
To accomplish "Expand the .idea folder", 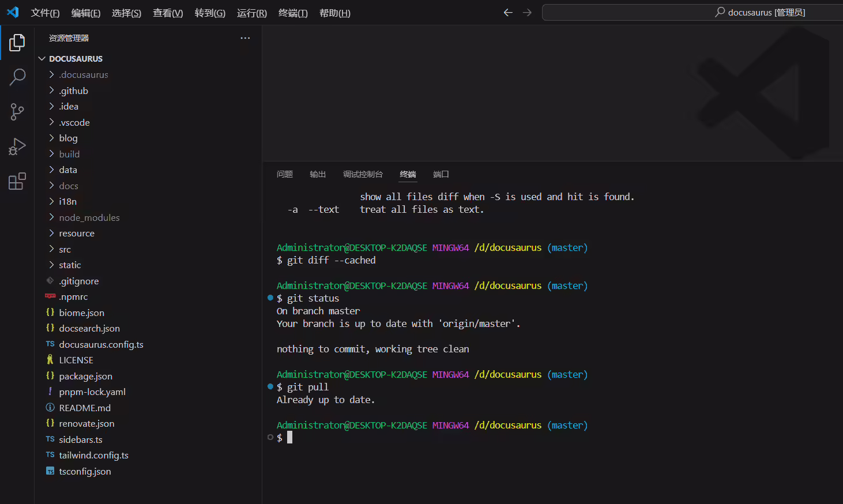I will point(51,106).
